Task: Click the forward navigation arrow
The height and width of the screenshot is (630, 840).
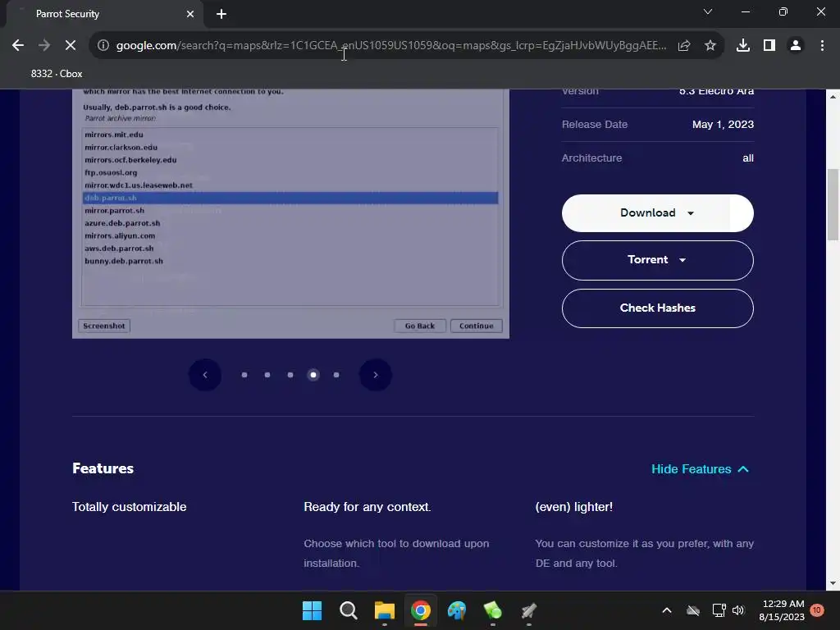Action: tap(44, 46)
